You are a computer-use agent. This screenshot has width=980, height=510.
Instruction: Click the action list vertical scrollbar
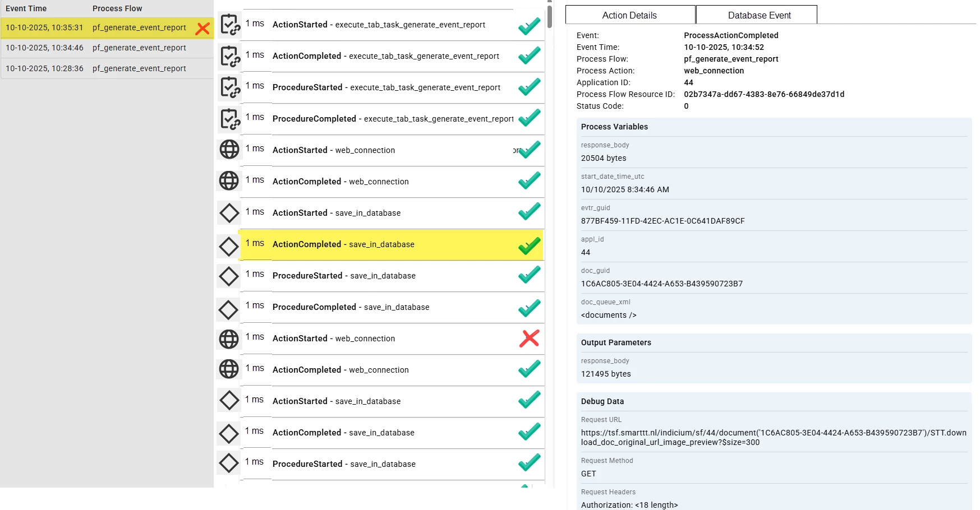[x=550, y=17]
